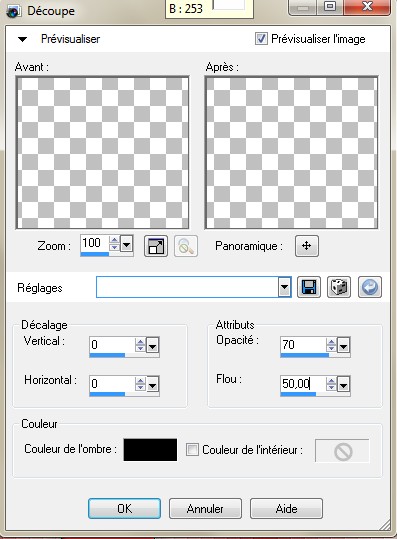Click the Vertical offset value field
This screenshot has height=539, width=397.
click(x=112, y=345)
